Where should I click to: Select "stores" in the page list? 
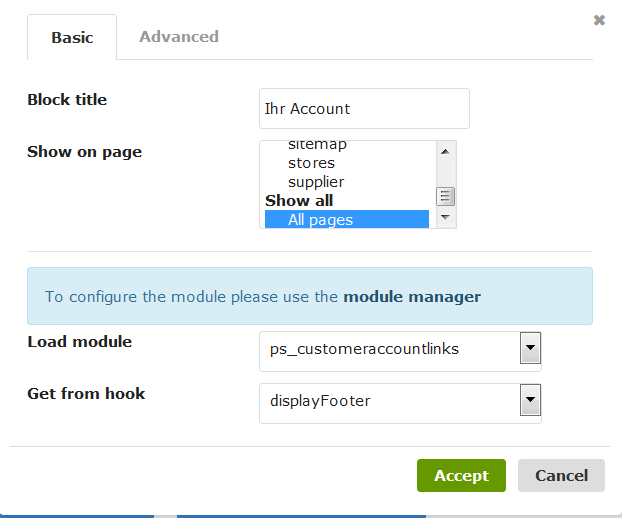311,163
